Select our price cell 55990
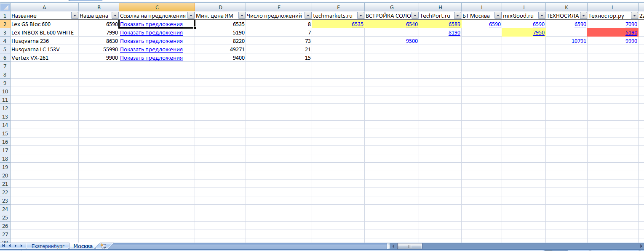 (99, 50)
